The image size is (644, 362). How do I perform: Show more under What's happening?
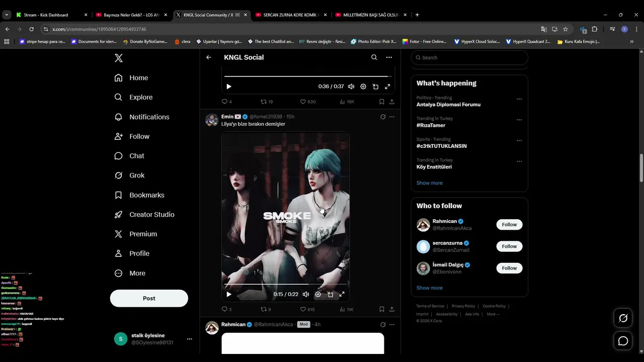pos(430,183)
